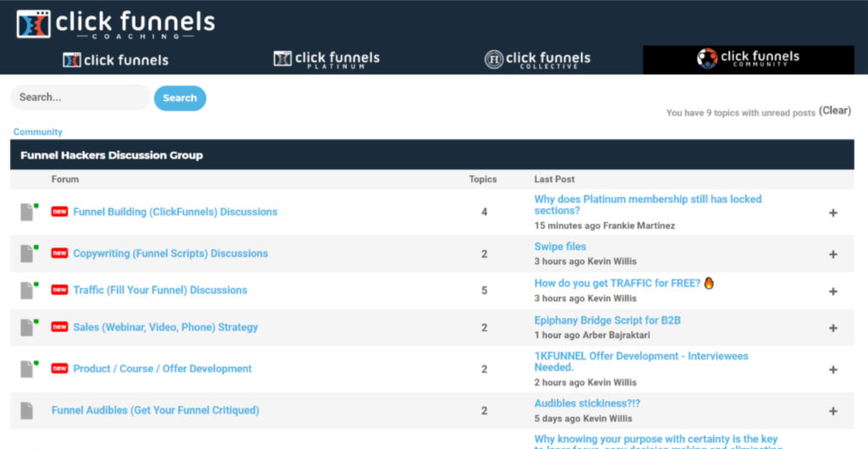
Task: Open Product / Course / Offer Development forum
Action: (x=162, y=369)
